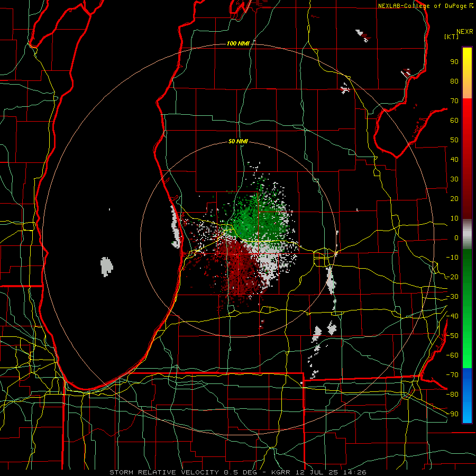Click the 90 value on the velocity scale

click(454, 62)
